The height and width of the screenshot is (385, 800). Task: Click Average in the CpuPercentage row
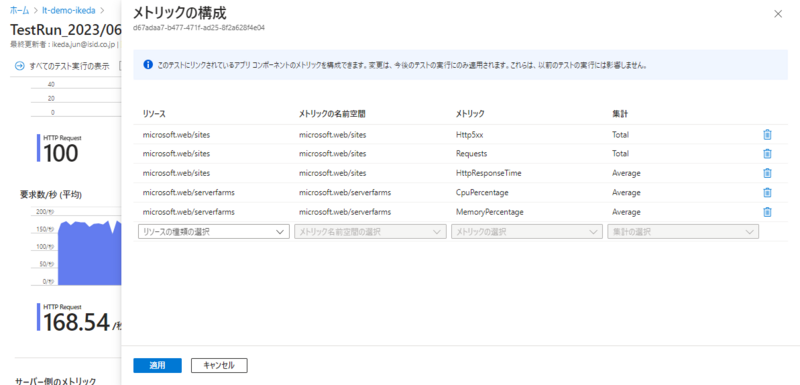click(626, 192)
